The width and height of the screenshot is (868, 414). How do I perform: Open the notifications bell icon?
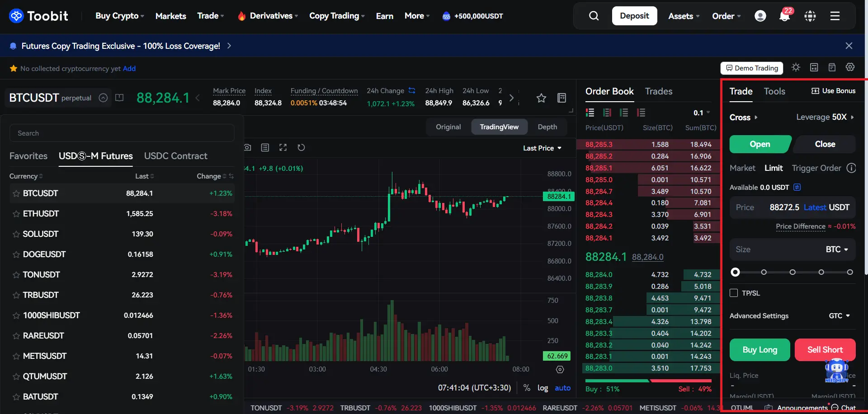(x=784, y=16)
